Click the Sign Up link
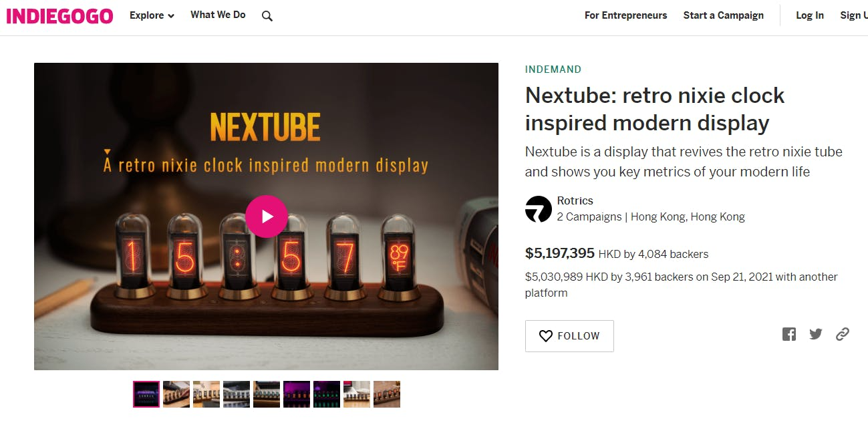The height and width of the screenshot is (427, 868). click(x=853, y=15)
